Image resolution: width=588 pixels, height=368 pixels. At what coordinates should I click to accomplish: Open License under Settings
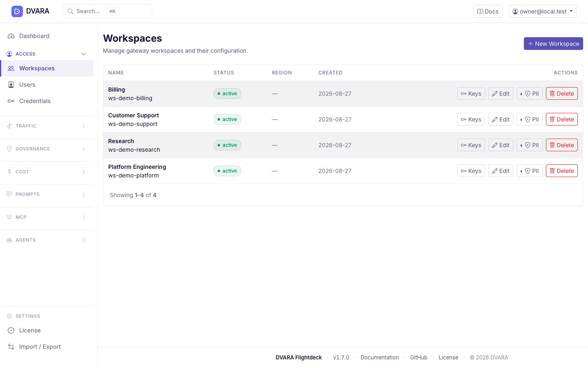coord(47,330)
